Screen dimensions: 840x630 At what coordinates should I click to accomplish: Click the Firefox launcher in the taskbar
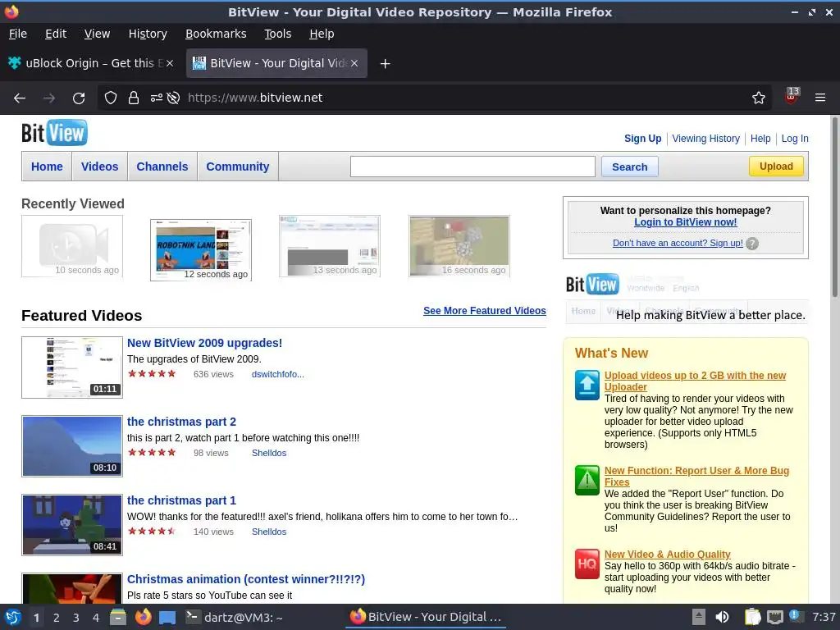[x=143, y=617]
